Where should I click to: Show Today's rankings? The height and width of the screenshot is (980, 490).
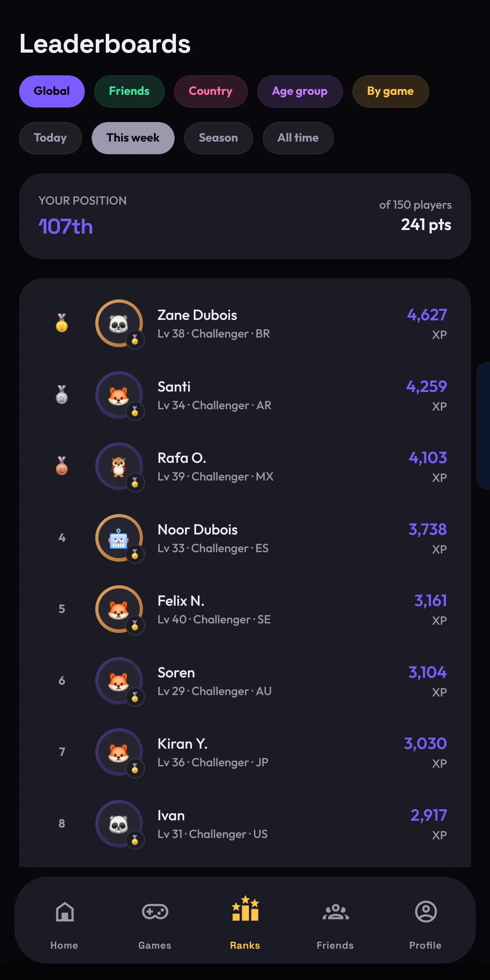[50, 138]
